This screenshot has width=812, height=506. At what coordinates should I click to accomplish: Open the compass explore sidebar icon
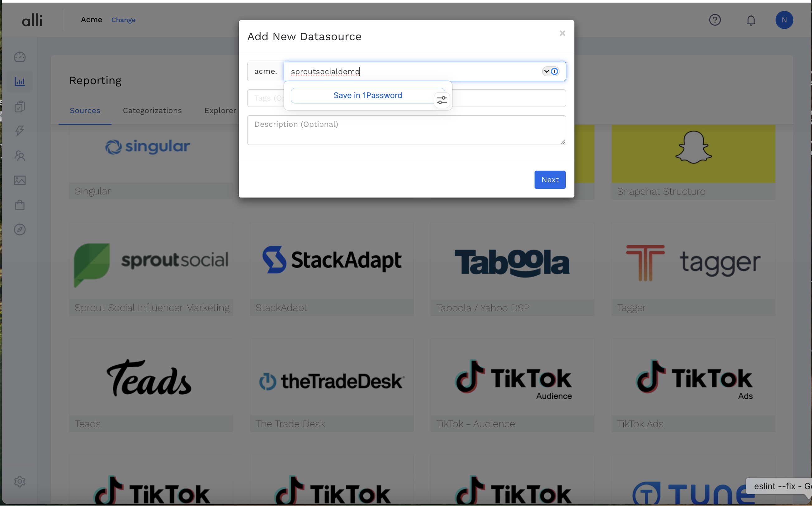coord(20,230)
